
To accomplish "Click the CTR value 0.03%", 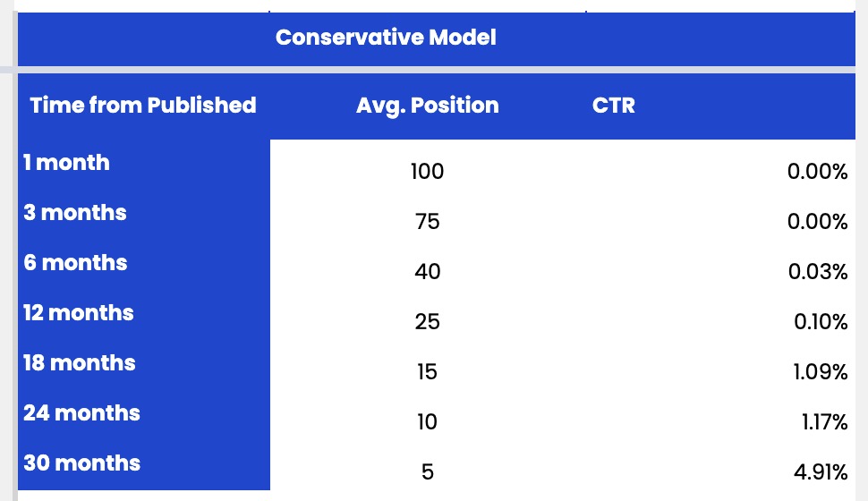I will point(817,271).
